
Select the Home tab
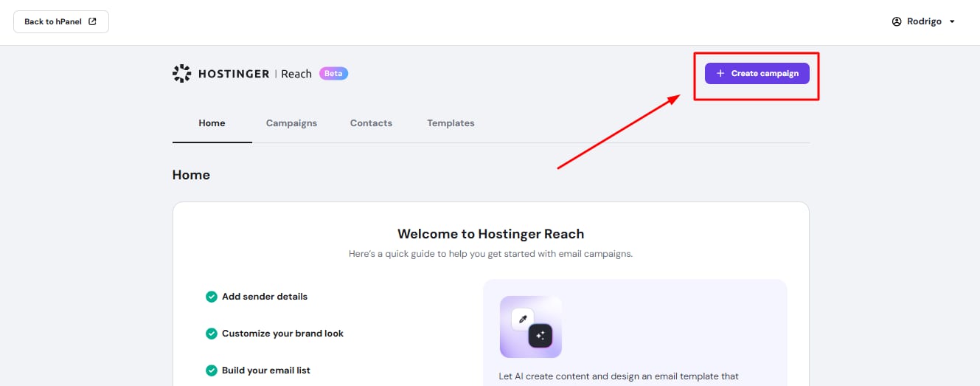click(x=212, y=123)
